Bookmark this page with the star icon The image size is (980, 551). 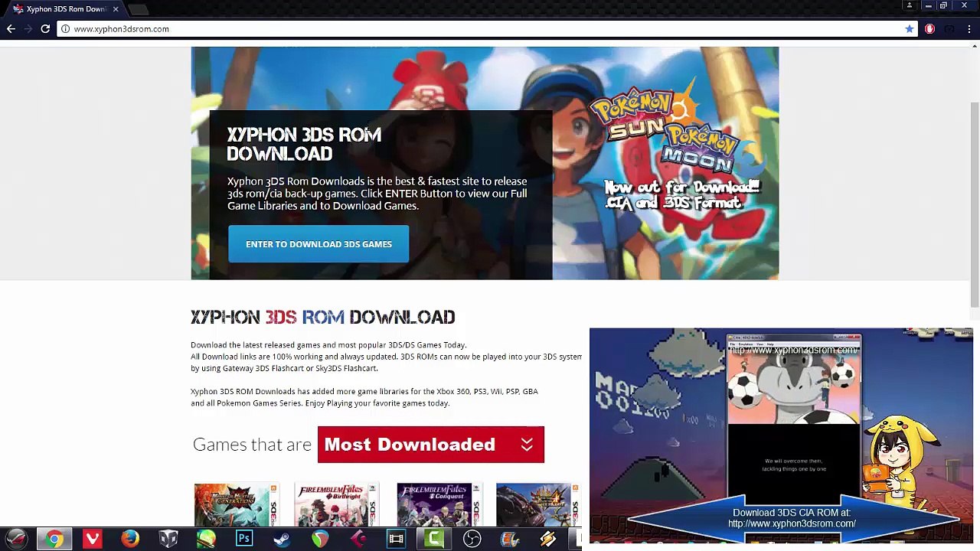[910, 29]
